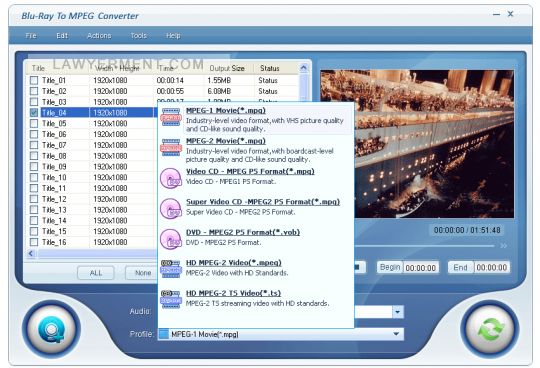The width and height of the screenshot is (540, 368).
Task: Select the Title_11 row
Action: click(x=91, y=188)
